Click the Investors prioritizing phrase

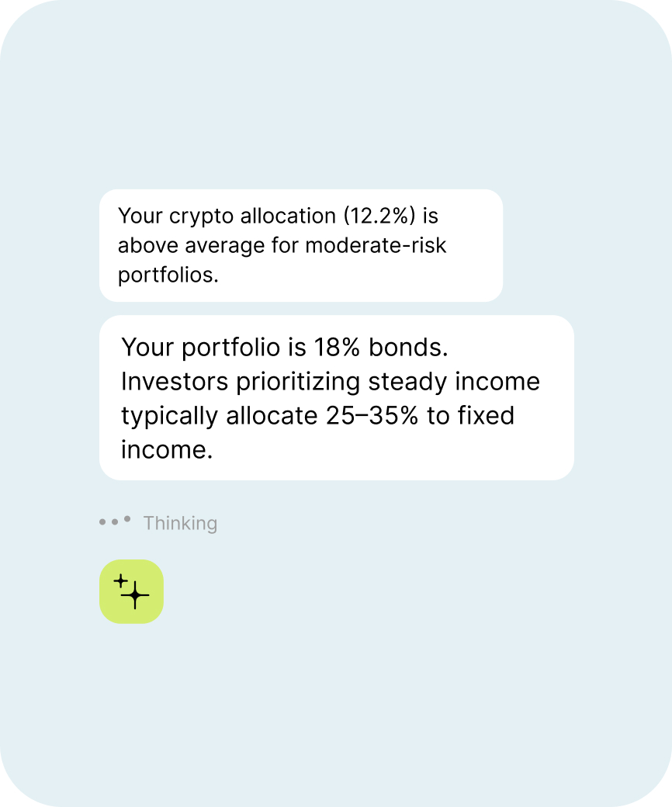point(241,383)
